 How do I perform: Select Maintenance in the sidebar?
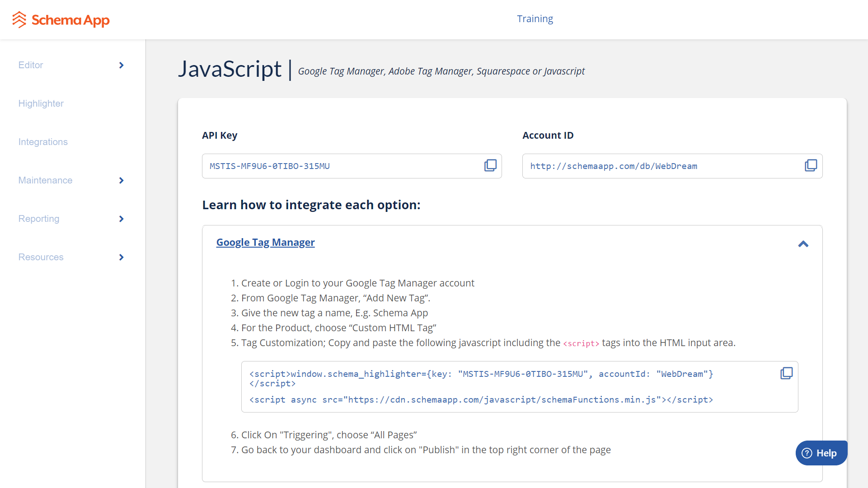45,180
